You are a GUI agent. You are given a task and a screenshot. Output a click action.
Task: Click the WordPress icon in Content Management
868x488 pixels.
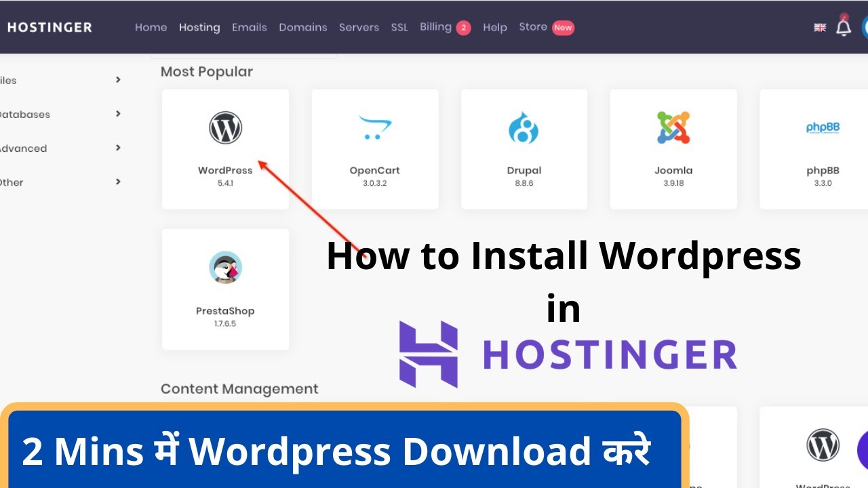[823, 445]
